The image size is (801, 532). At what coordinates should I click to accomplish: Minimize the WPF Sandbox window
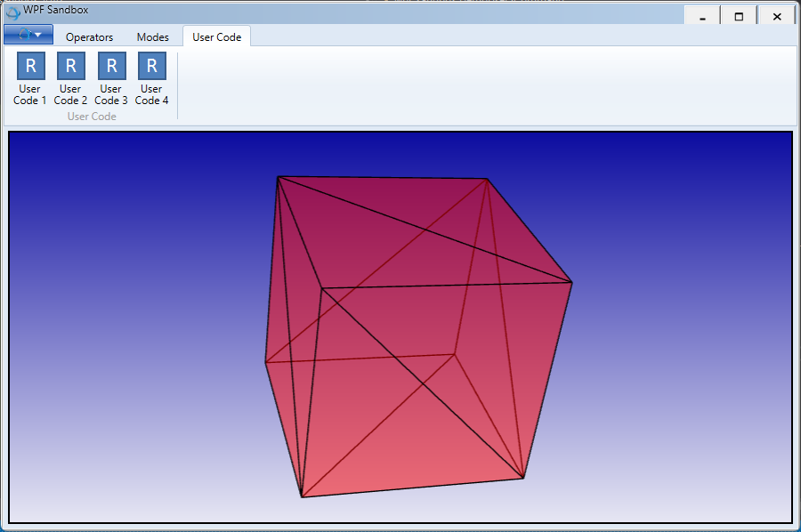pos(702,16)
